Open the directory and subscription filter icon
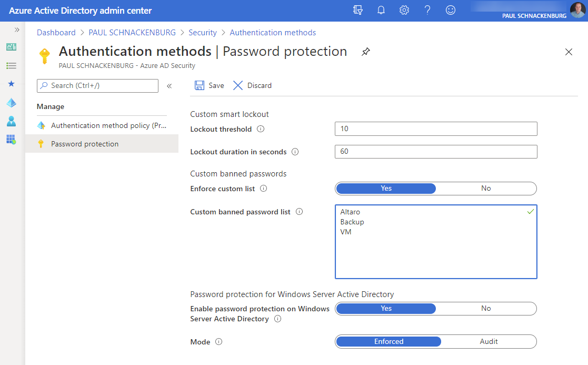Image resolution: width=588 pixels, height=365 pixels. click(358, 10)
